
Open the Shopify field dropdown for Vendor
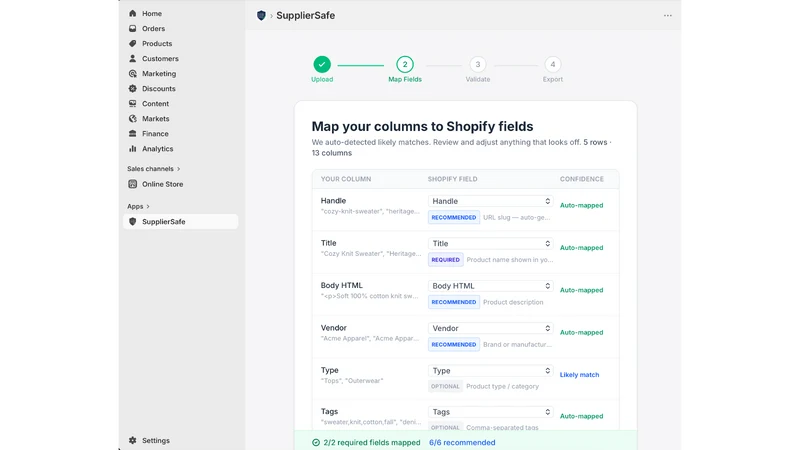490,328
